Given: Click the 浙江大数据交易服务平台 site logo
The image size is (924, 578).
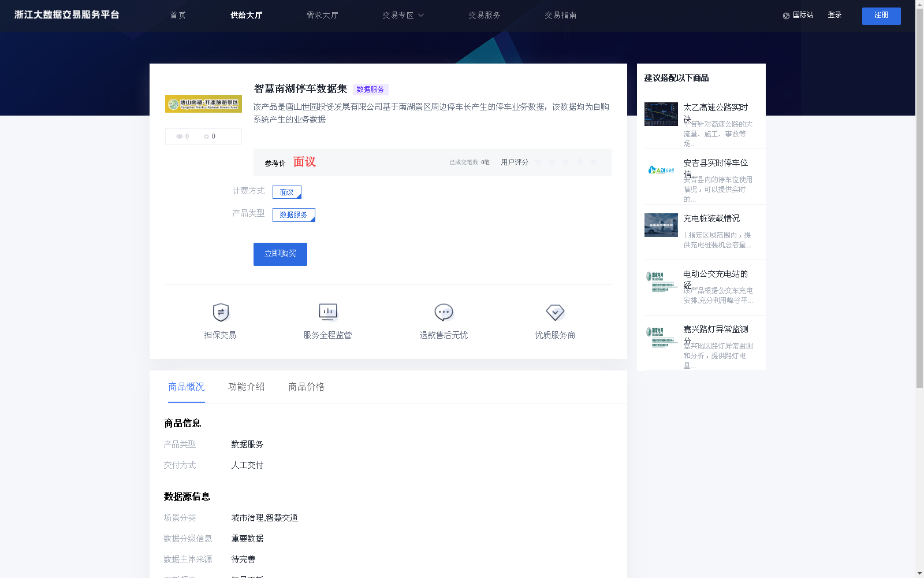Looking at the screenshot, I should (67, 15).
